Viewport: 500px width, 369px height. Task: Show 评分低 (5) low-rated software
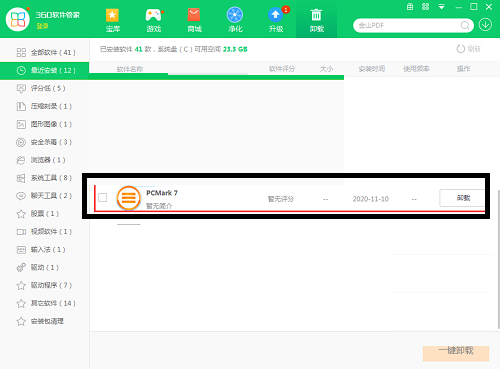pos(44,88)
